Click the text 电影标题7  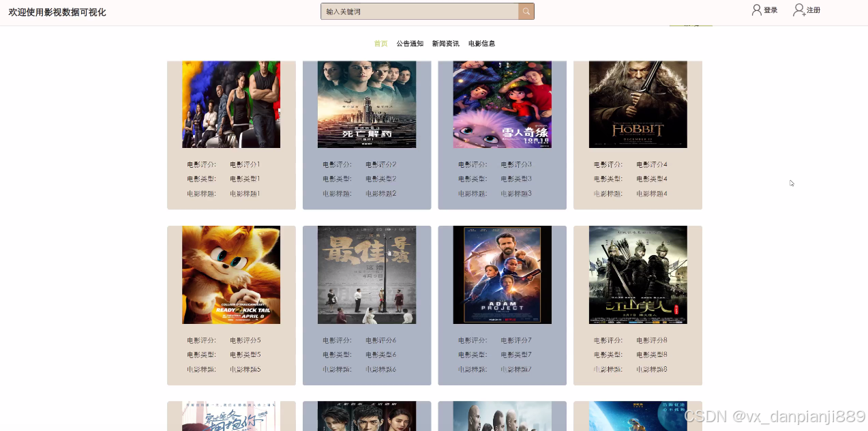pos(516,370)
